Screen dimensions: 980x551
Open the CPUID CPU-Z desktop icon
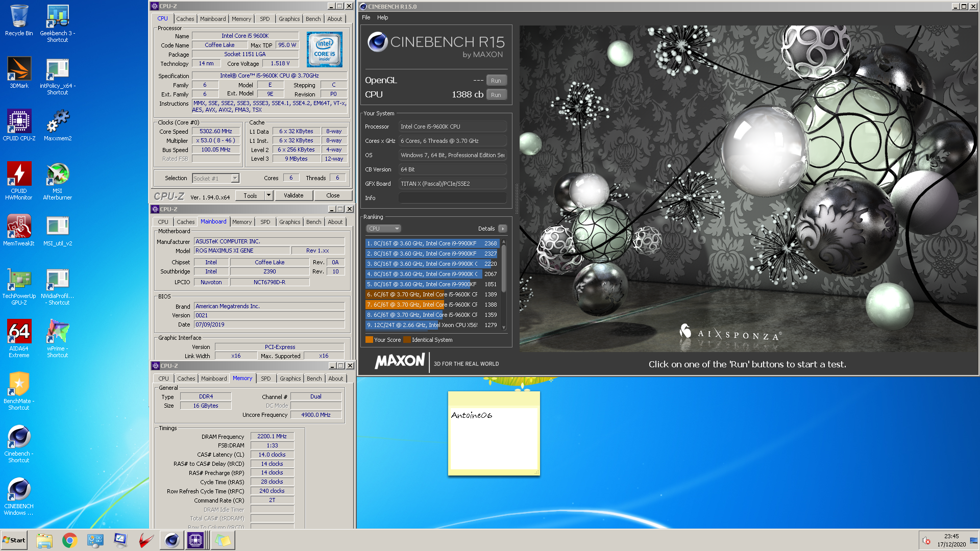(x=19, y=125)
